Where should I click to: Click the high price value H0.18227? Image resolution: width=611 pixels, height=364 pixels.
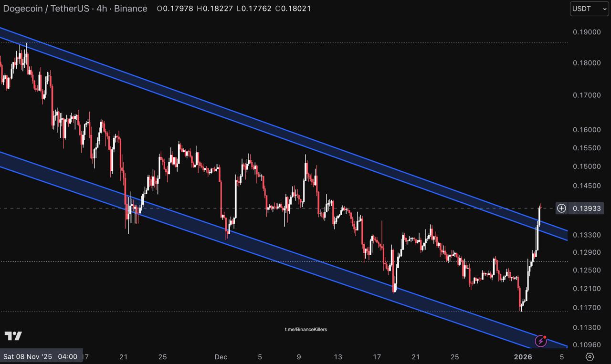(x=215, y=9)
